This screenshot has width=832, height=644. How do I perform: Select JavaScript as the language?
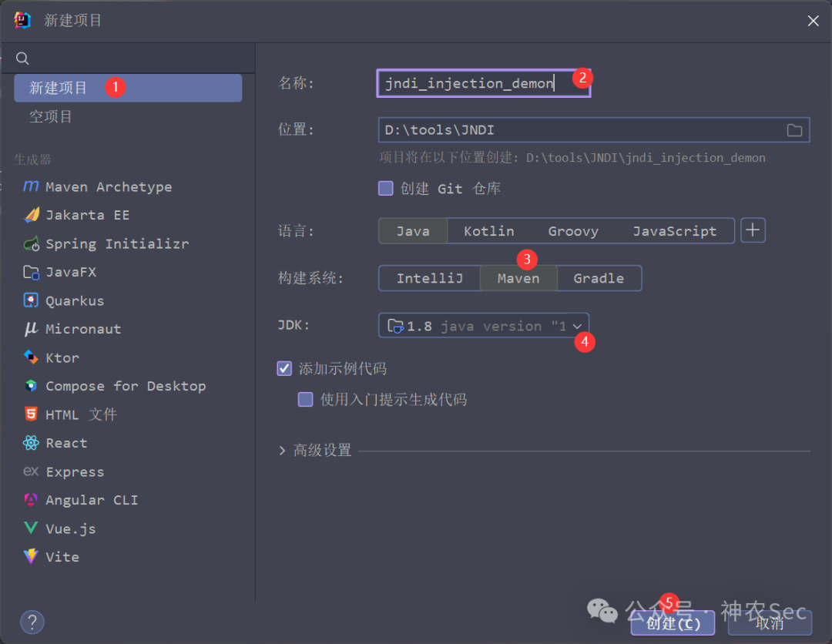point(674,231)
